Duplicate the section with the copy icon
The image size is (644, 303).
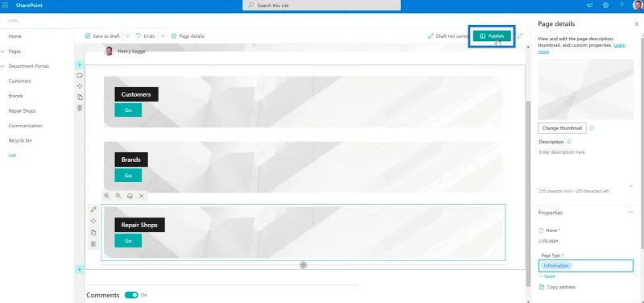pyautogui.click(x=80, y=97)
